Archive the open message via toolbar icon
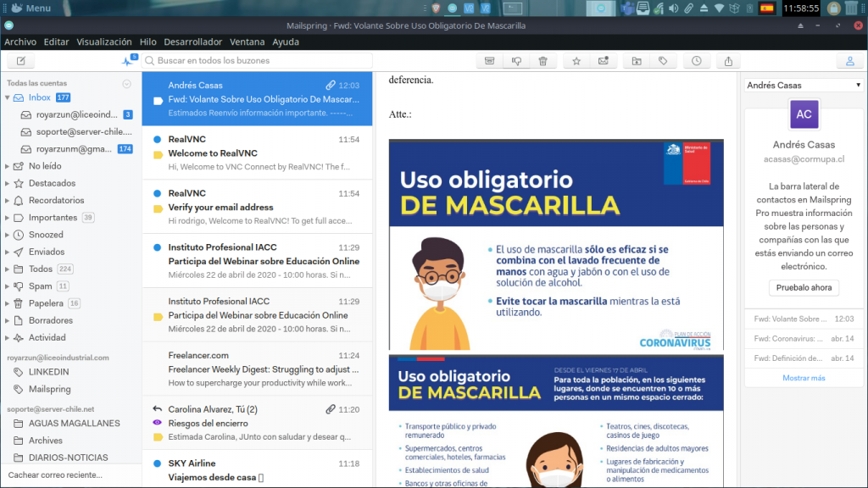The image size is (868, 488). [489, 61]
